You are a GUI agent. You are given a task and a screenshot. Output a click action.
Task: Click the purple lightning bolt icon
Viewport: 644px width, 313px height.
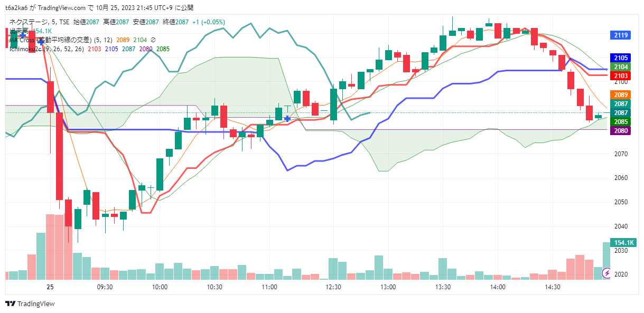[x=606, y=273]
